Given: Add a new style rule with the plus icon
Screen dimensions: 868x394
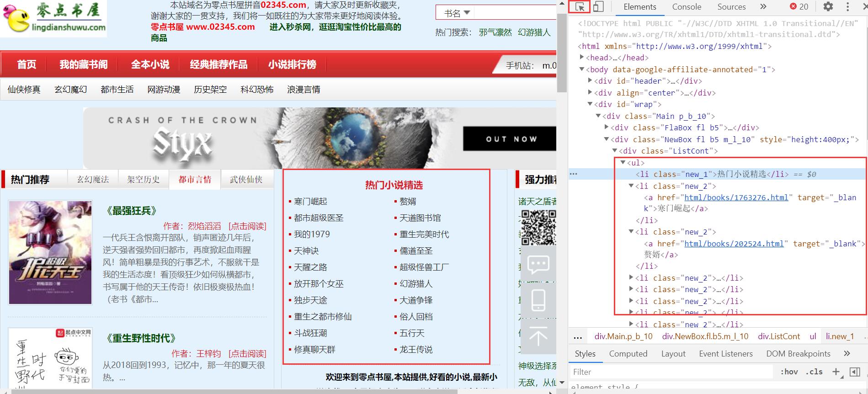Looking at the screenshot, I should tap(836, 372).
